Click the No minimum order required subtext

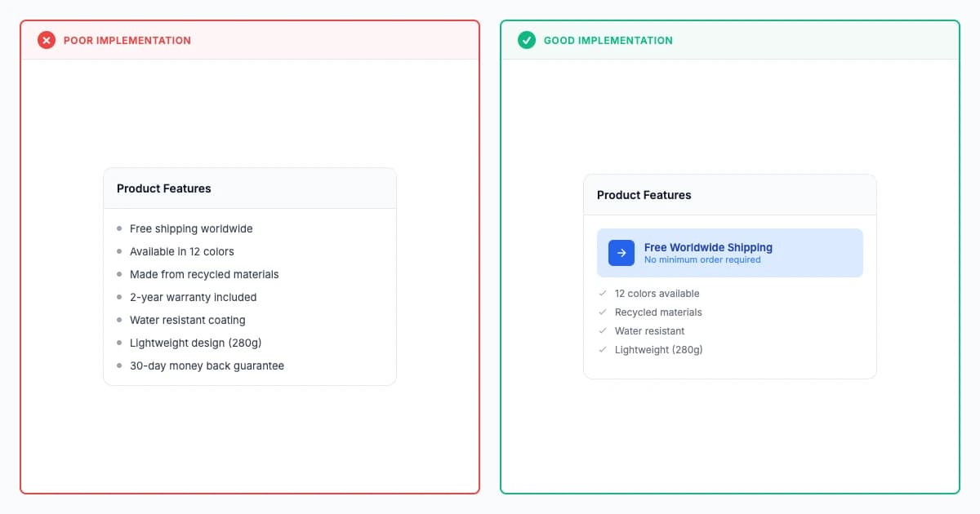(x=702, y=260)
